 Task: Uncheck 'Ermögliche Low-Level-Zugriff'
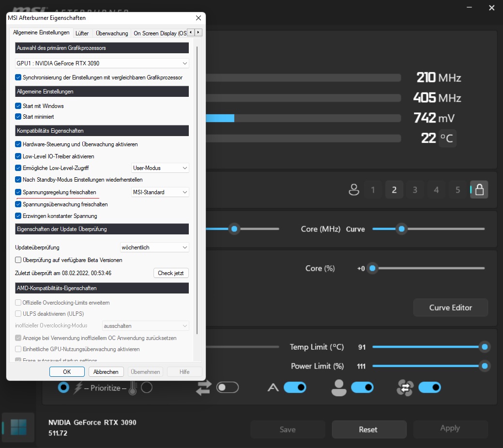[x=18, y=168]
